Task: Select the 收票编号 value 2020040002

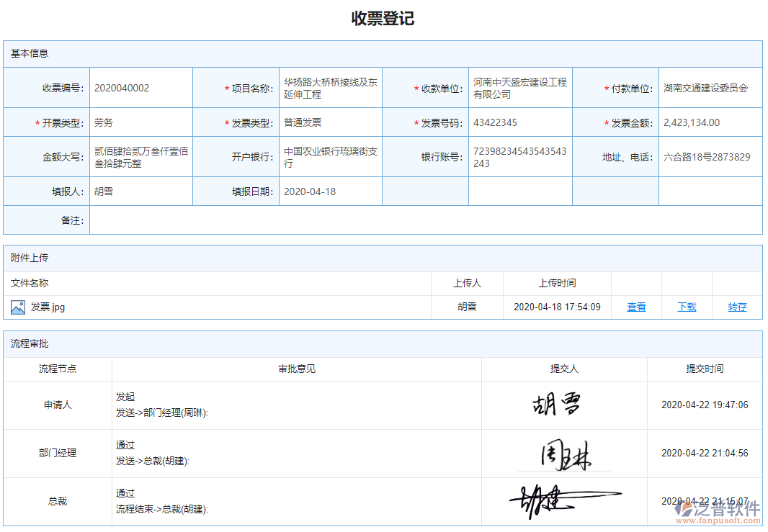Action: pyautogui.click(x=121, y=86)
